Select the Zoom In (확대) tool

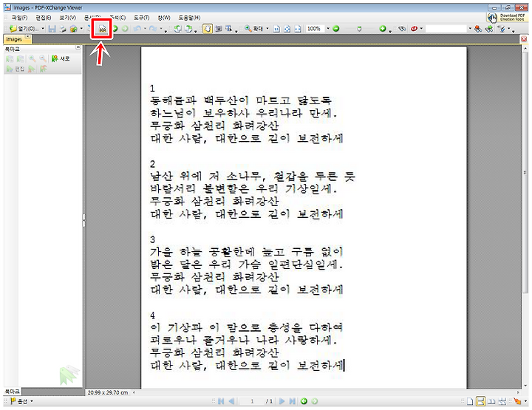[254, 29]
